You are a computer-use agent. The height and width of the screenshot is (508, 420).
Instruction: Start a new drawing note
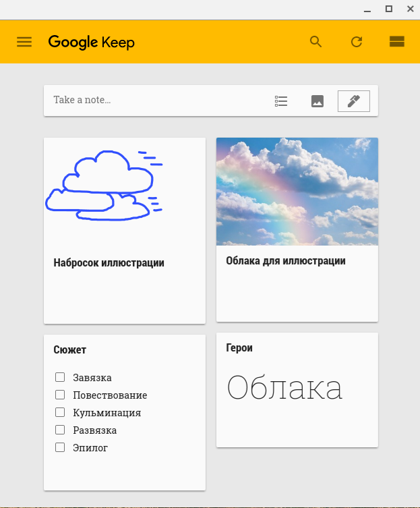point(353,101)
